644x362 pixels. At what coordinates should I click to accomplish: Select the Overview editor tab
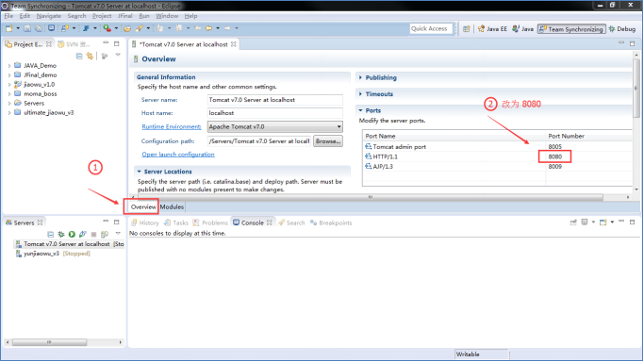pyautogui.click(x=143, y=206)
